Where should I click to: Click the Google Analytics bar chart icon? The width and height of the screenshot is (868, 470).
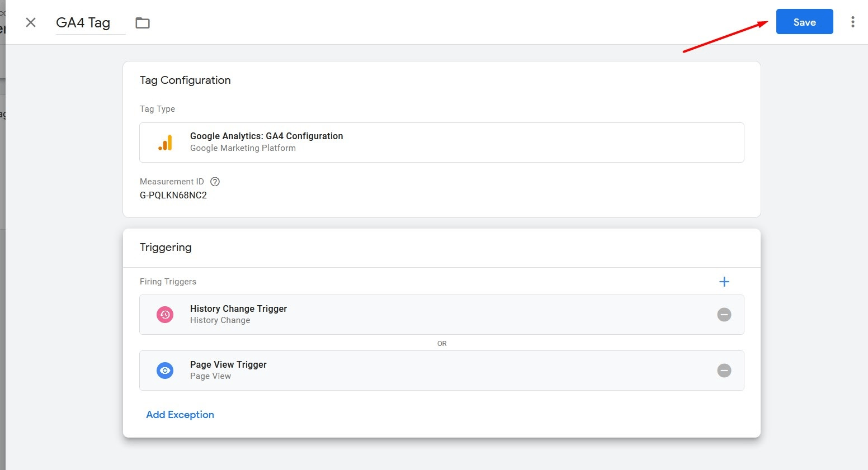[x=165, y=143]
